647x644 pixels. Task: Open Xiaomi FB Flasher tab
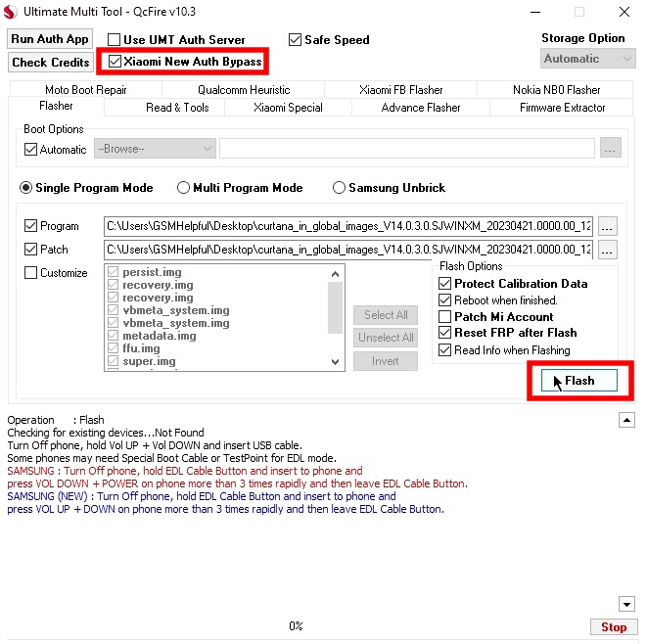pyautogui.click(x=400, y=90)
